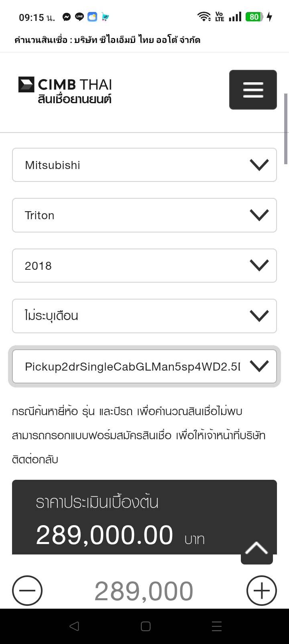This screenshot has width=289, height=644.
Task: Open the Triton model dropdown
Action: [144, 215]
